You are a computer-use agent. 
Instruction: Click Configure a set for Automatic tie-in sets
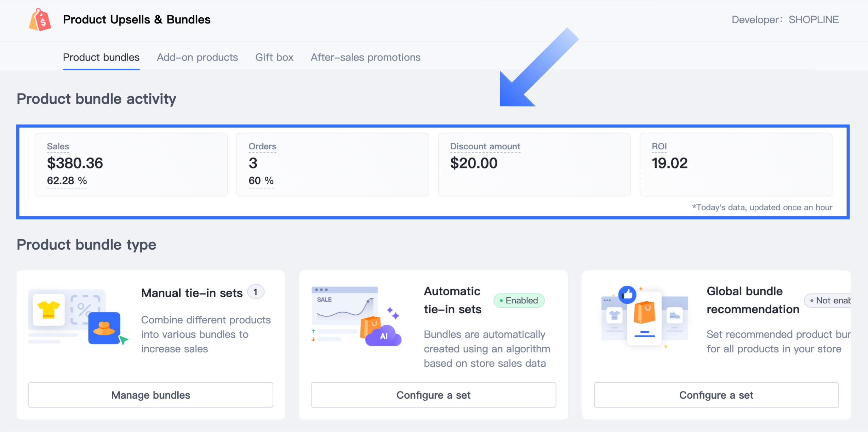tap(433, 395)
